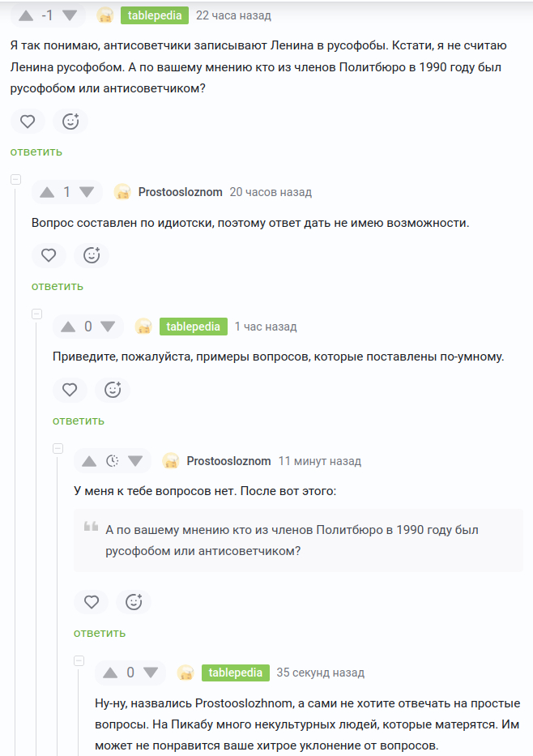Click "ответить" under the top comment
Image resolution: width=533 pixels, height=756 pixels.
point(35,152)
